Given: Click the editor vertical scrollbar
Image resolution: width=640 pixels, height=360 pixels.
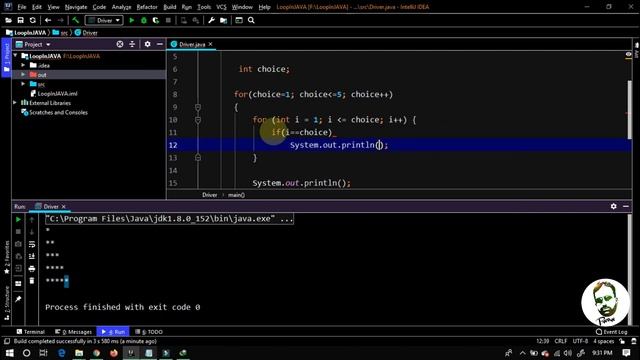Looking at the screenshot, I should click(x=629, y=110).
